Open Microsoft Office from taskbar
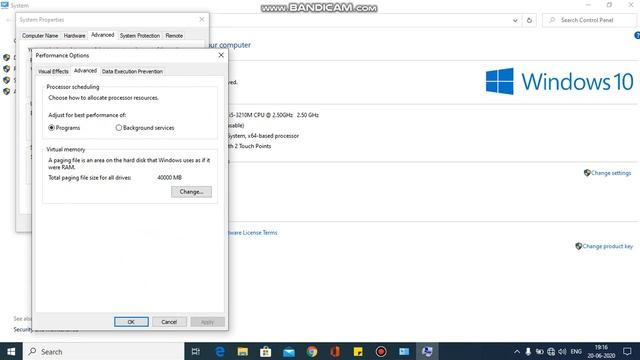The height and width of the screenshot is (360, 640). click(x=335, y=351)
